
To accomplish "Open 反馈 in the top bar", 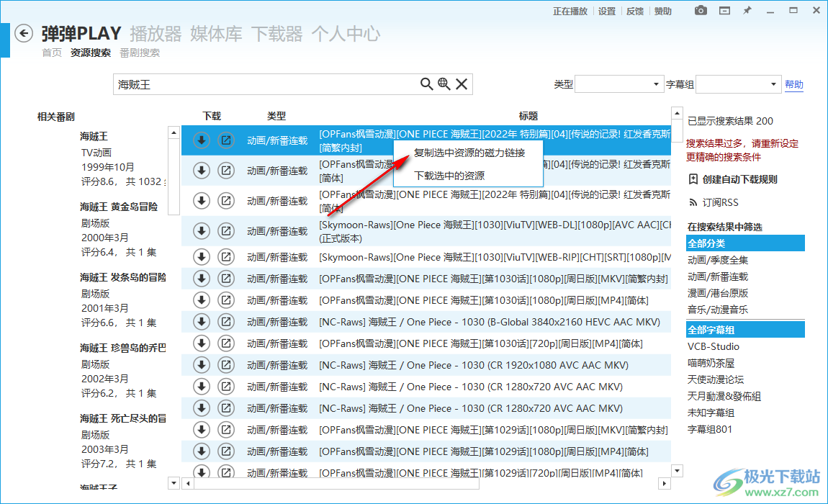I will pos(635,11).
